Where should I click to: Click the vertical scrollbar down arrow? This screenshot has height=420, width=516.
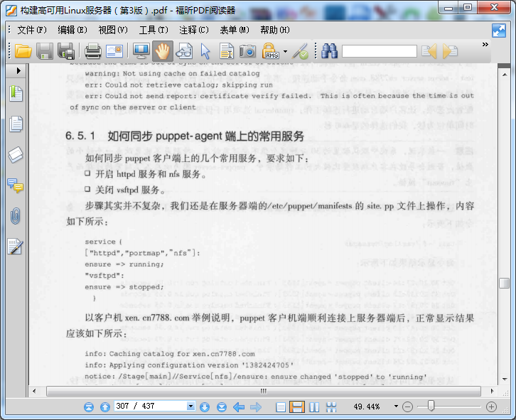[x=505, y=379]
